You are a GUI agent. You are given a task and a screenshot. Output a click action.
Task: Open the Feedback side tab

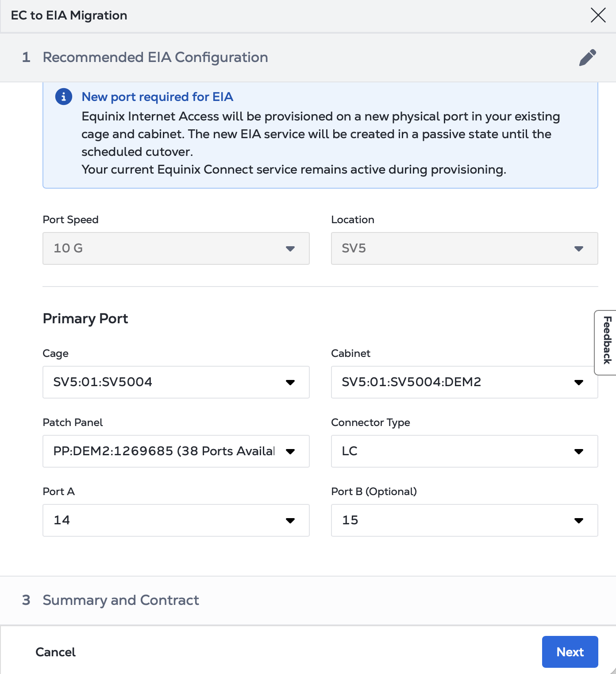[x=606, y=343]
